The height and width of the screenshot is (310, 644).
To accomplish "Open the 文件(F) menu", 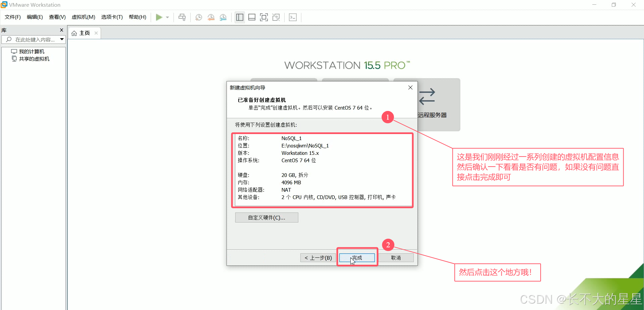I will (13, 17).
